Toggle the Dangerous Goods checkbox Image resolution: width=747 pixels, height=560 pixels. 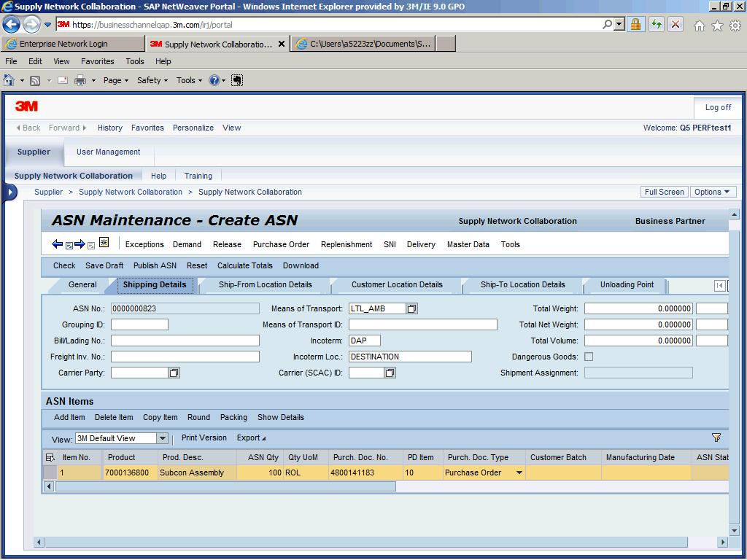[589, 357]
